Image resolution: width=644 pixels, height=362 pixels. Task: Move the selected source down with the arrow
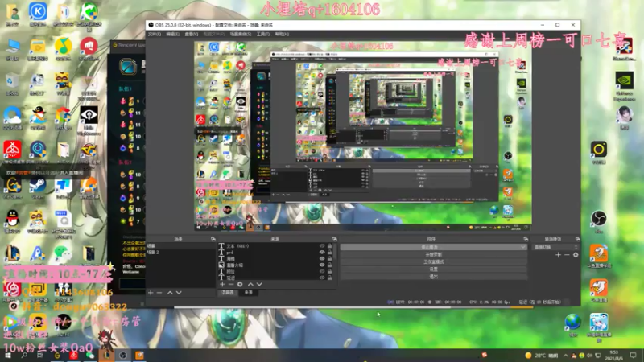pos(259,284)
